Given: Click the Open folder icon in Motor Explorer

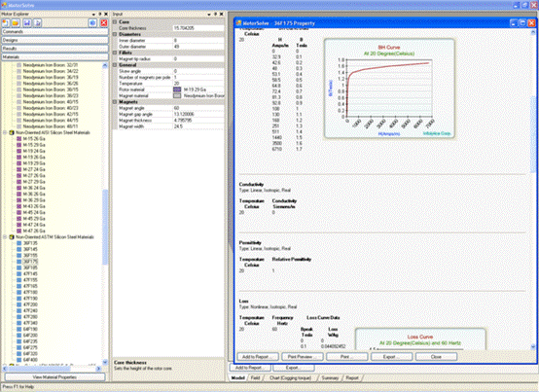Looking at the screenshot, I should (x=16, y=23).
